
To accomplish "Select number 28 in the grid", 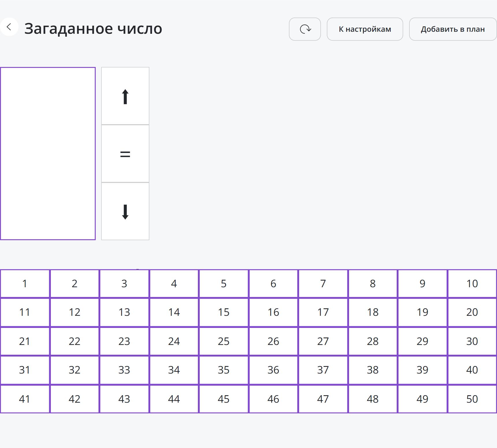I will pyautogui.click(x=373, y=341).
